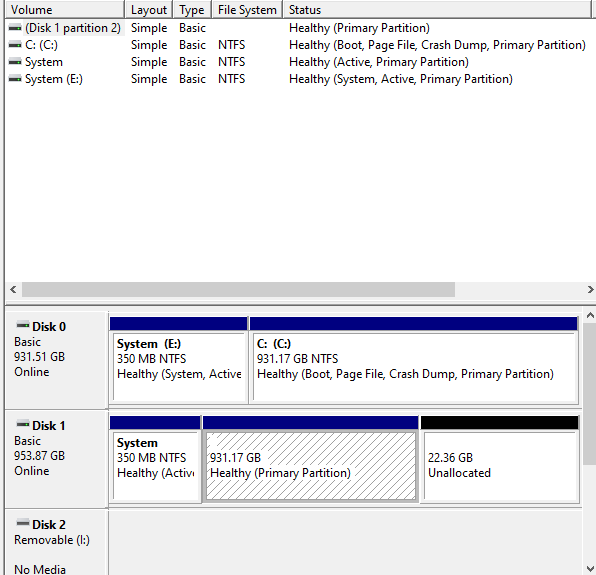This screenshot has height=575, width=596.
Task: Click 'Healthy (Active, Primary Partition)' status text
Action: pos(379,62)
